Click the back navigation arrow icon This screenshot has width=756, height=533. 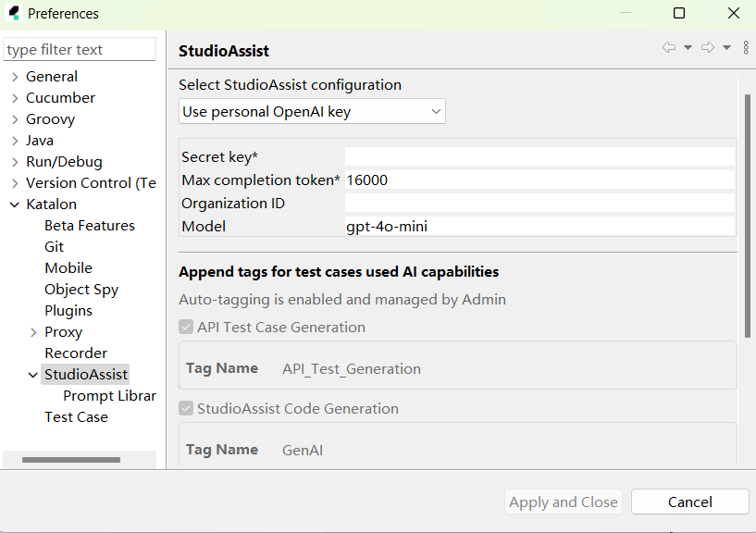point(669,48)
